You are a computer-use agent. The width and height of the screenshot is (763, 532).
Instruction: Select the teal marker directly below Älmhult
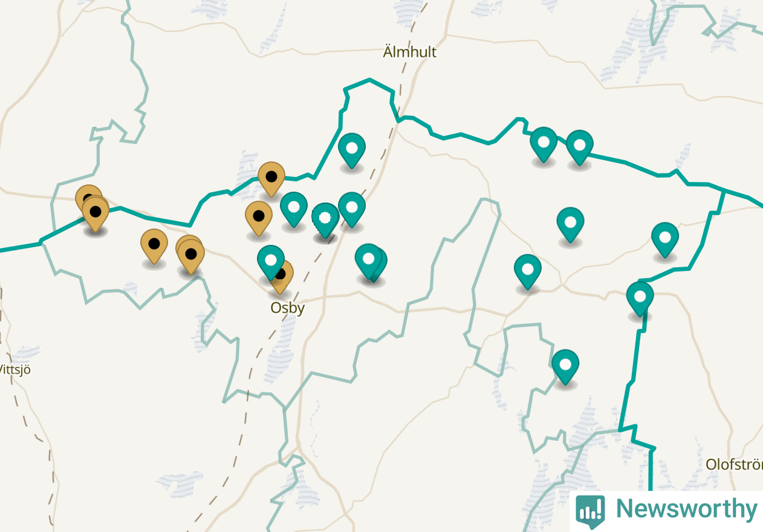[x=352, y=150]
